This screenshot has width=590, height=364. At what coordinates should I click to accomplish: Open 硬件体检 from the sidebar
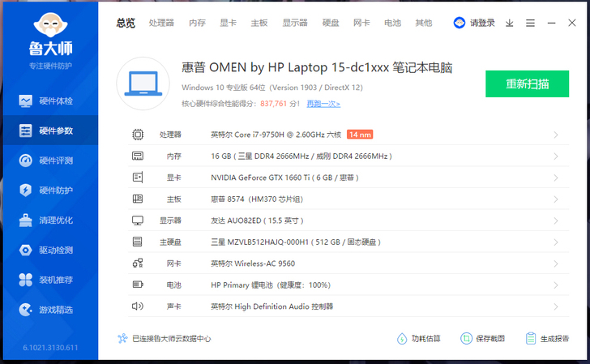click(50, 101)
